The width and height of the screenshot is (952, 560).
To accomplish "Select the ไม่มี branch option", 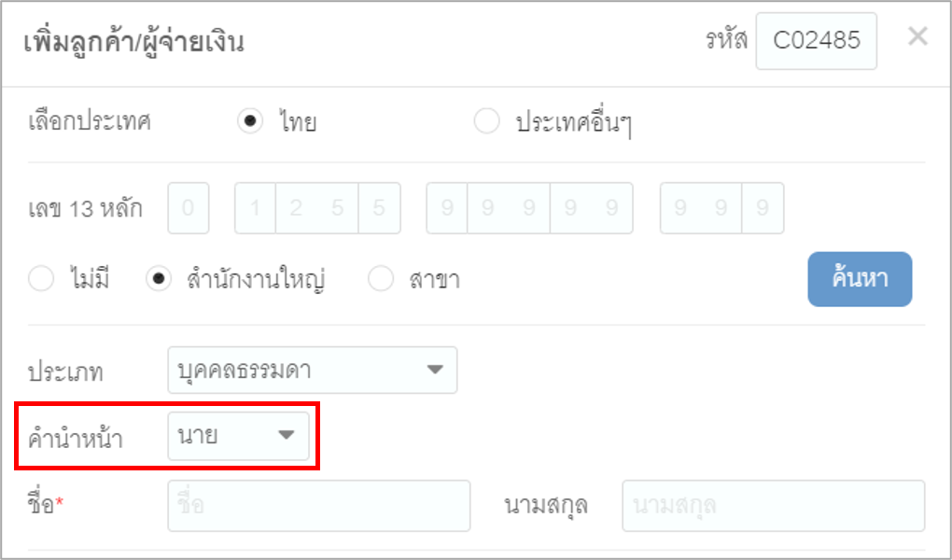I will coord(41,278).
